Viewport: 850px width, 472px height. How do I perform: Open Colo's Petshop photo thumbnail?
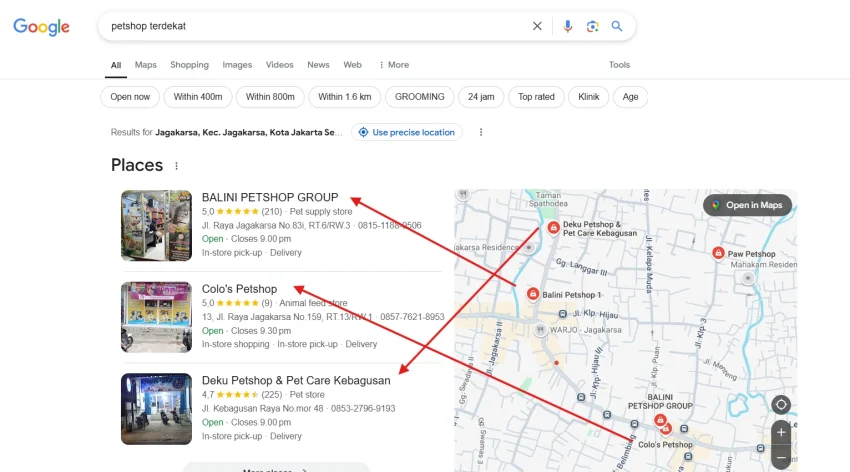click(x=156, y=317)
